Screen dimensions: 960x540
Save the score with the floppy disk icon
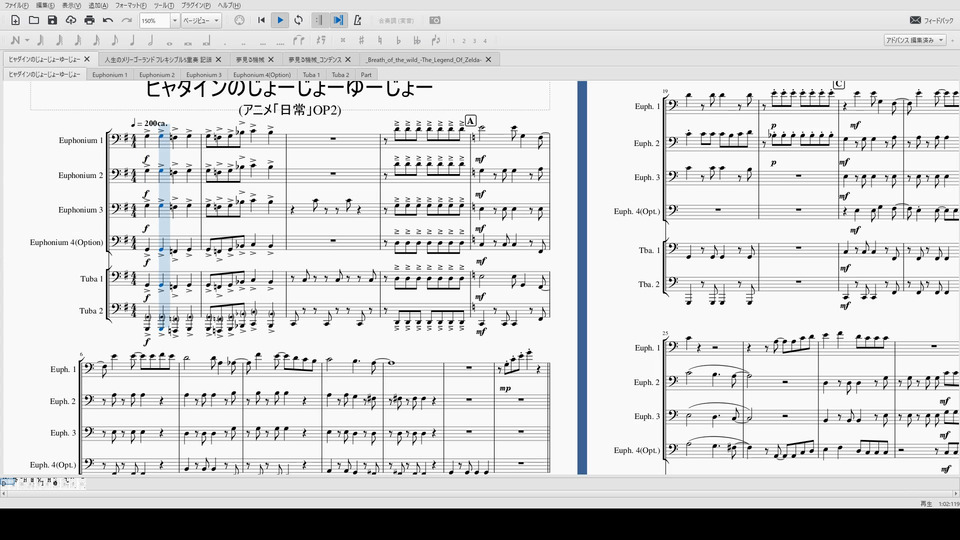tap(52, 20)
